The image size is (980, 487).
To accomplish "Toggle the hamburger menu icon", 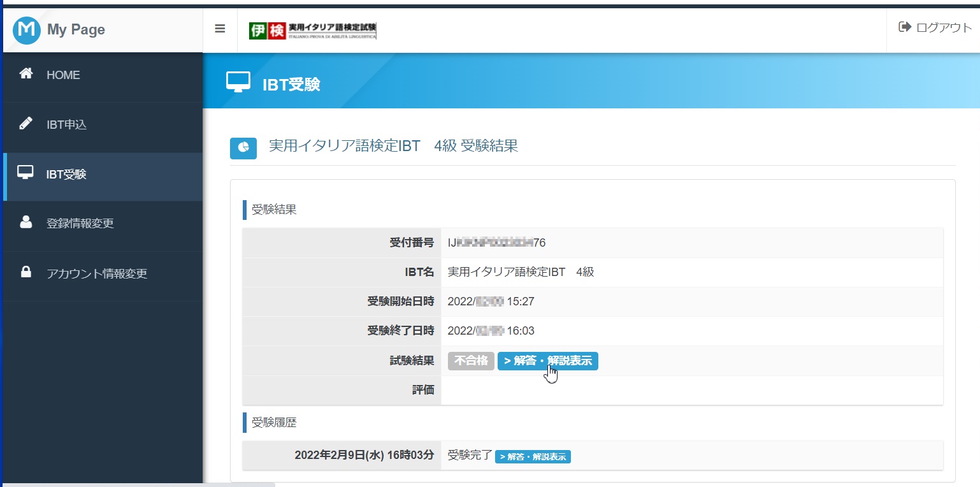I will click(x=220, y=29).
